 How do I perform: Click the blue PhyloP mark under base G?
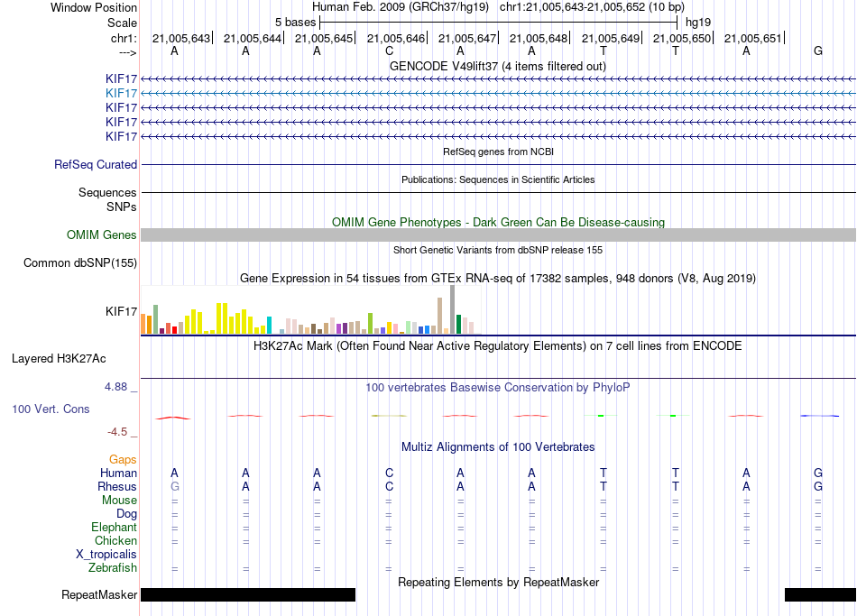[819, 416]
